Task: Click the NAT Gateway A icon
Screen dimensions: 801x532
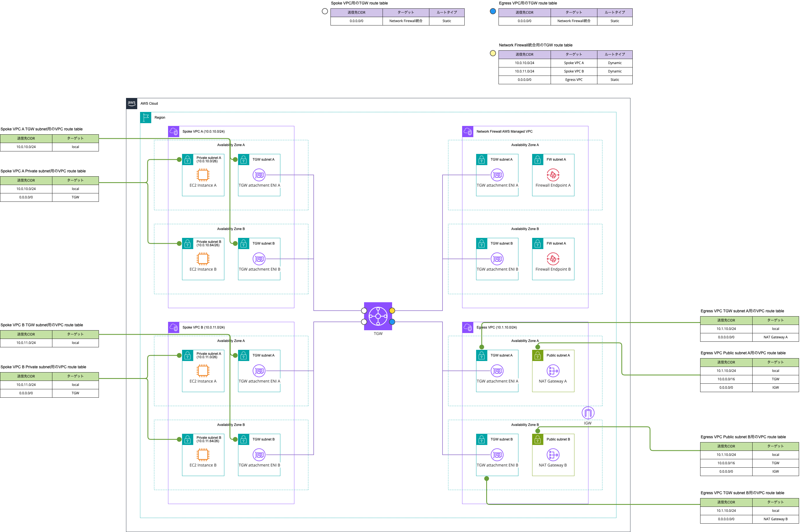Action: (x=553, y=371)
